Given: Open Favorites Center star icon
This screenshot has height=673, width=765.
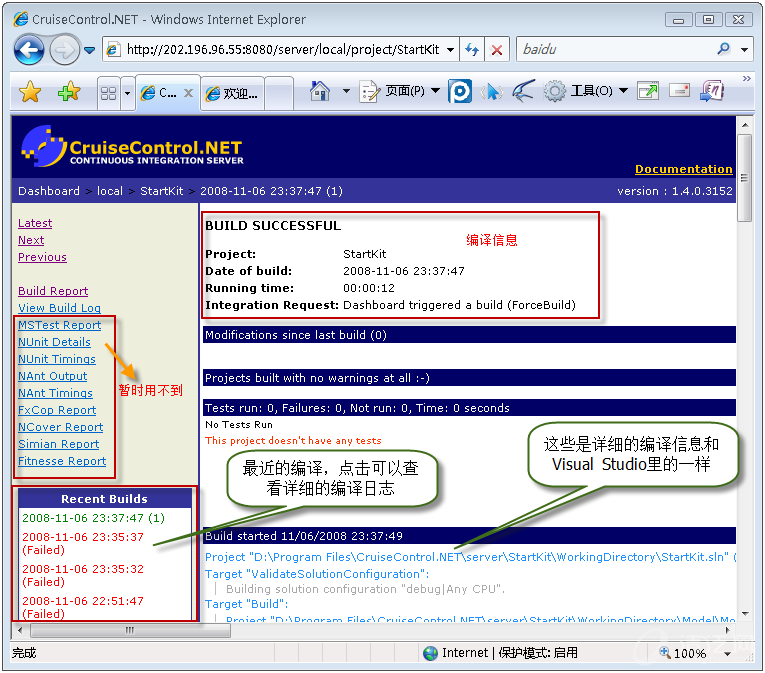Looking at the screenshot, I should click(x=30, y=93).
